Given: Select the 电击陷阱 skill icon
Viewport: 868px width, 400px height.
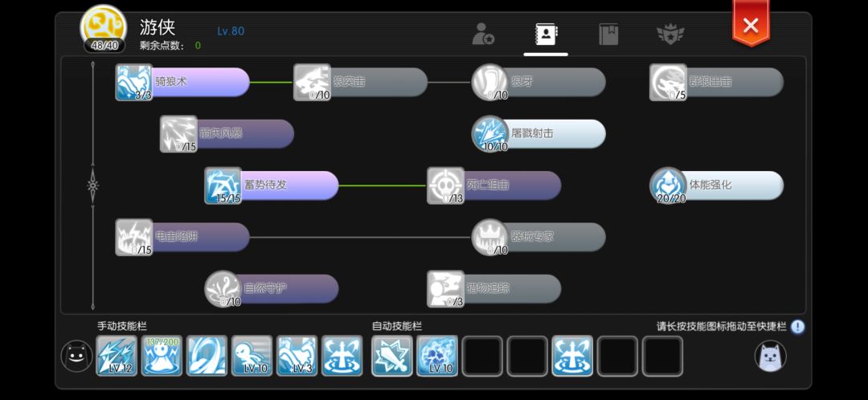Looking at the screenshot, I should (133, 237).
